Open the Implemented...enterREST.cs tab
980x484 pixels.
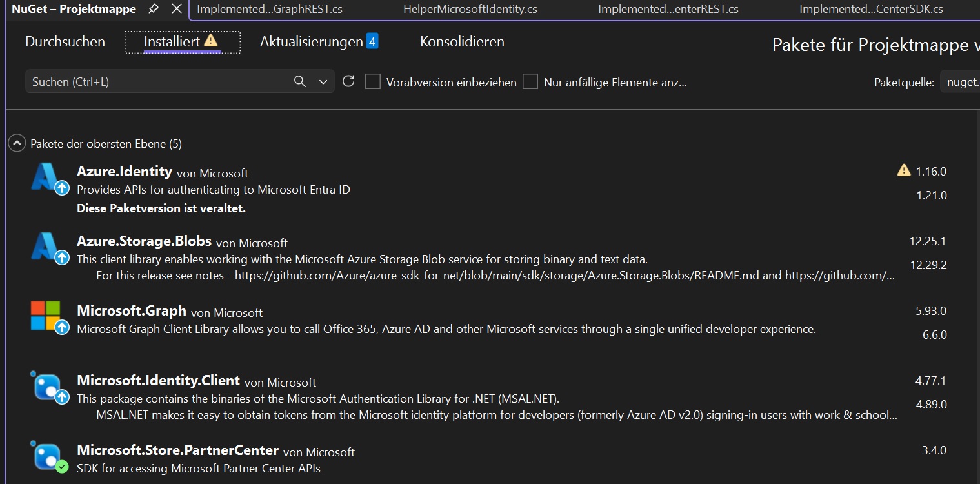(x=668, y=9)
